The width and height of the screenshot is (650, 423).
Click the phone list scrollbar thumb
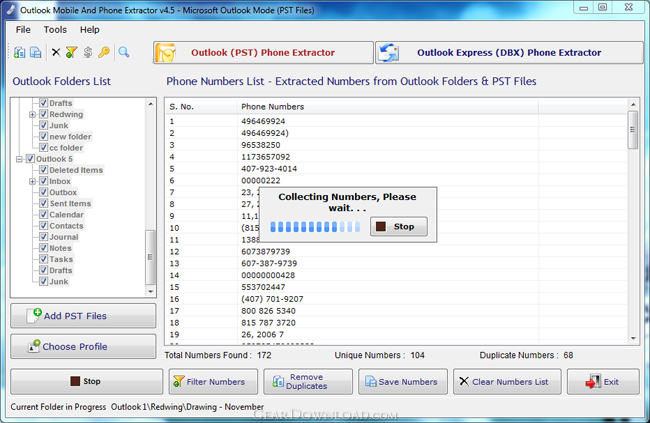[633, 129]
